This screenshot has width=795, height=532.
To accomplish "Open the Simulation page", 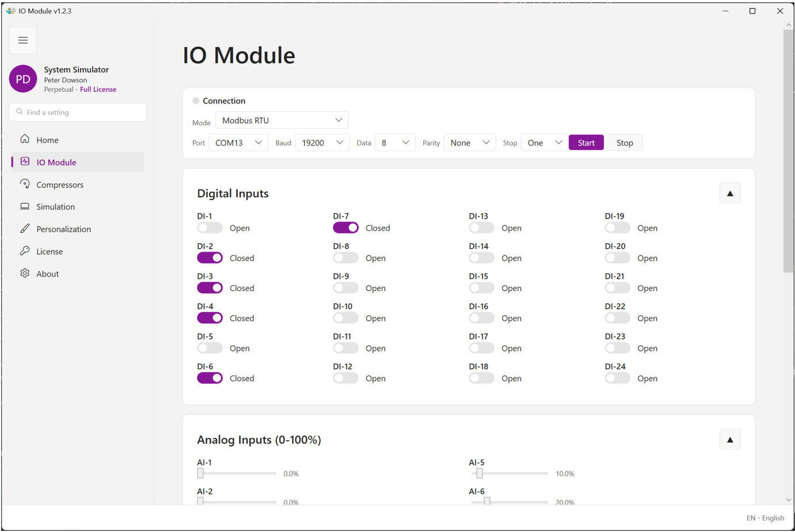I will [x=55, y=206].
